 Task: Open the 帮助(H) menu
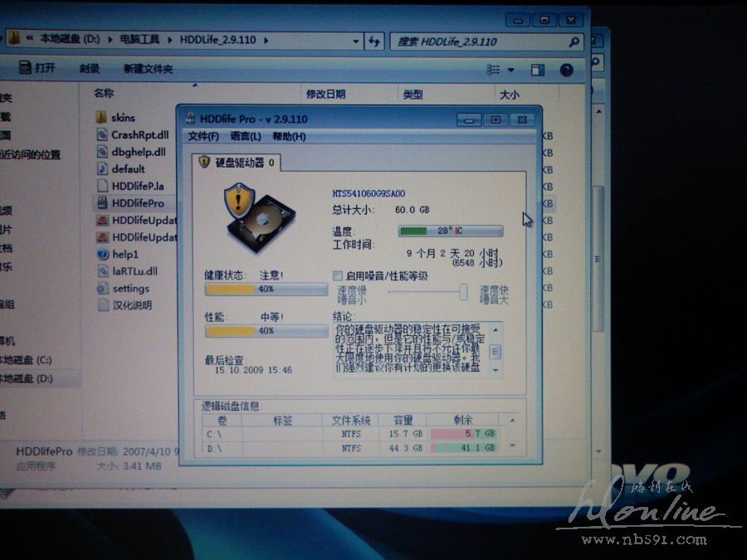(289, 137)
